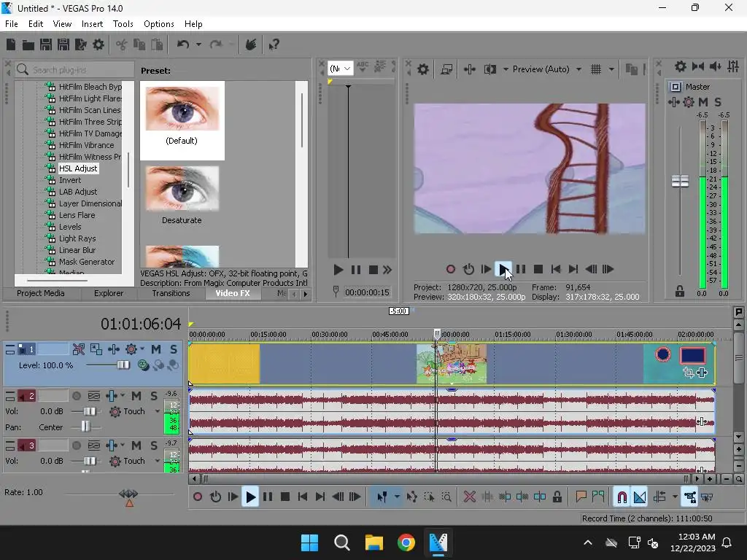The height and width of the screenshot is (560, 747).
Task: Open the Options menu
Action: [x=158, y=24]
